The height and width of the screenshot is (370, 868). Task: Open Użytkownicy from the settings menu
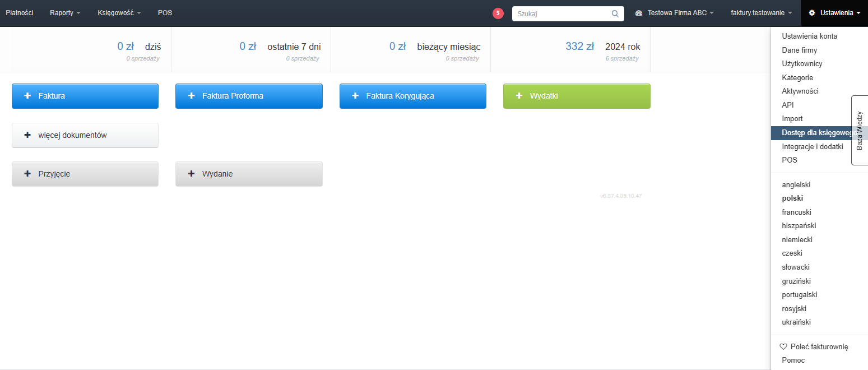(x=802, y=64)
